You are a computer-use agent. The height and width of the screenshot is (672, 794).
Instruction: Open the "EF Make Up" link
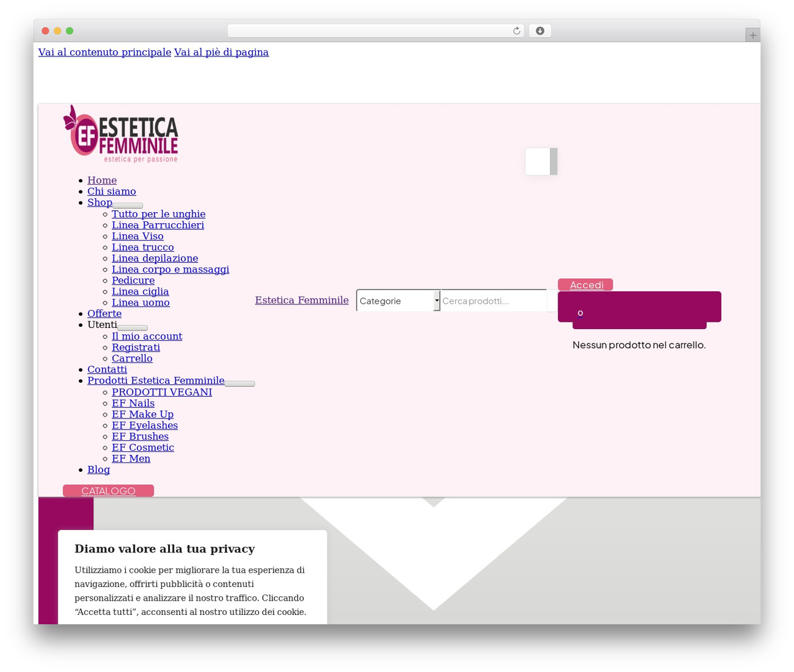143,415
